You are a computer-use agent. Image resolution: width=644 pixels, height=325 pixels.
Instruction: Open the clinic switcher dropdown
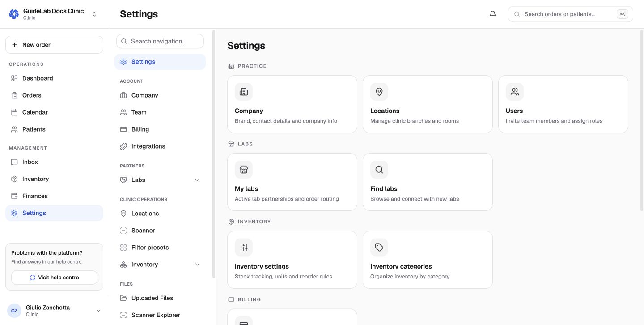coord(94,14)
